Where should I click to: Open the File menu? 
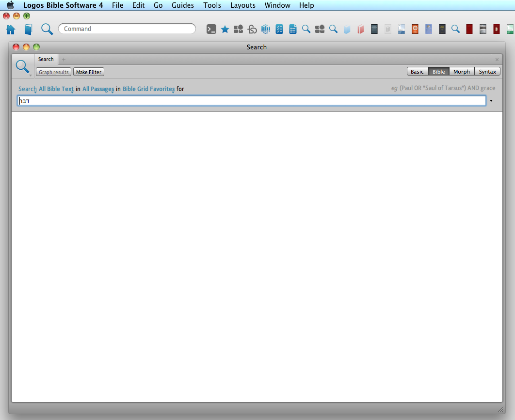[117, 5]
